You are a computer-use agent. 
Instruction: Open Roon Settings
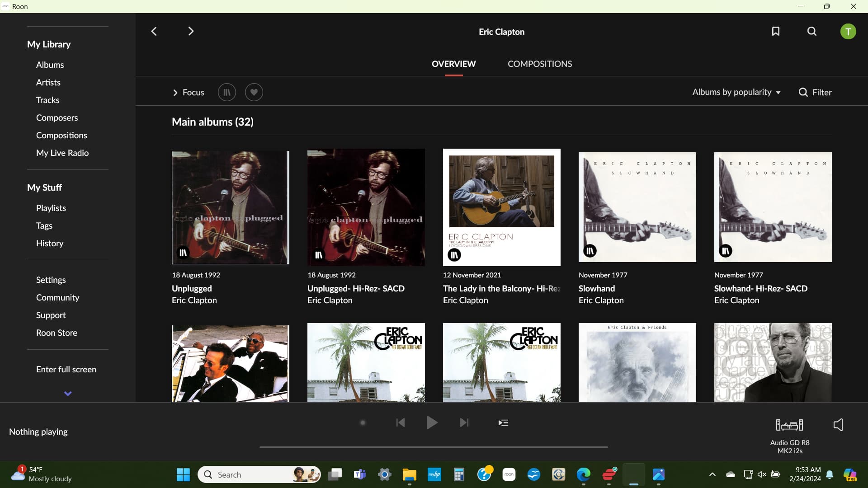coord(51,280)
